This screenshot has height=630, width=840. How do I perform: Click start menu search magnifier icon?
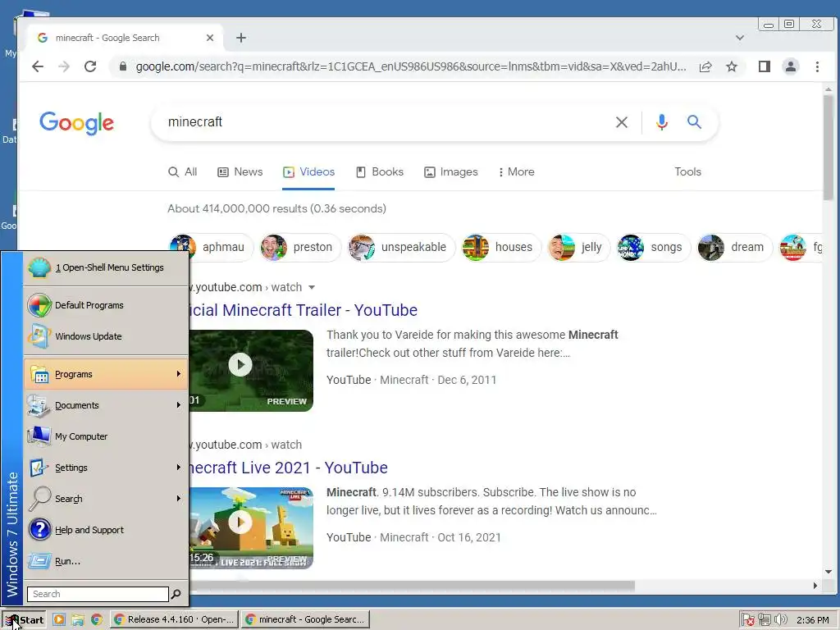point(176,594)
